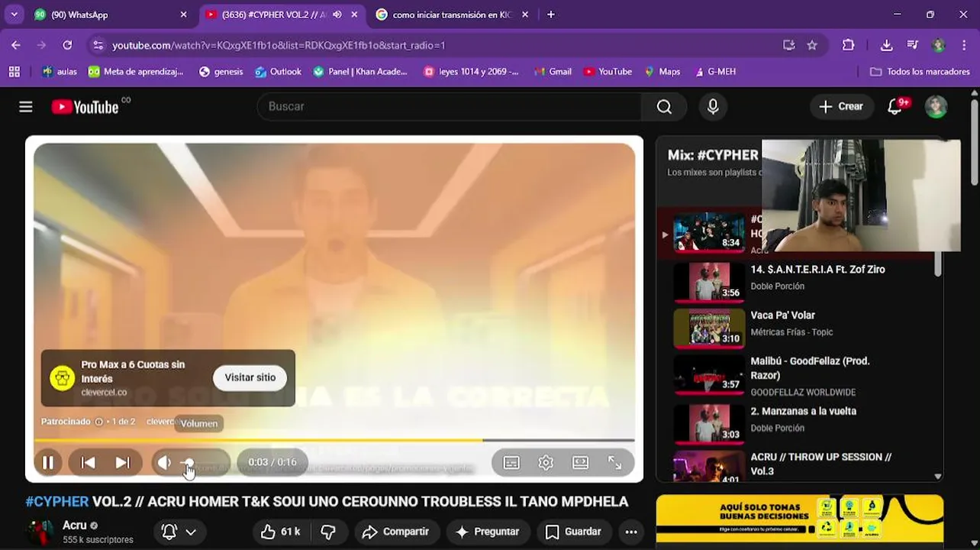Open the Gmail bookmark
The height and width of the screenshot is (550, 980).
coord(553,71)
